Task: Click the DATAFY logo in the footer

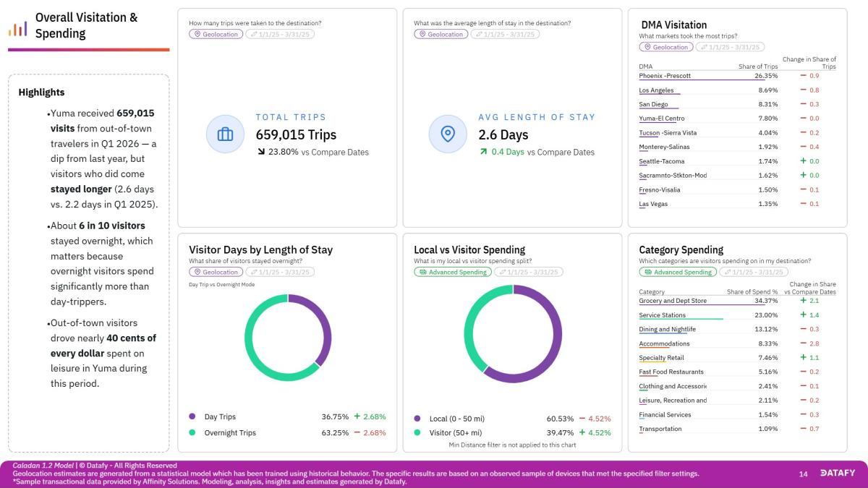Action: pos(838,474)
